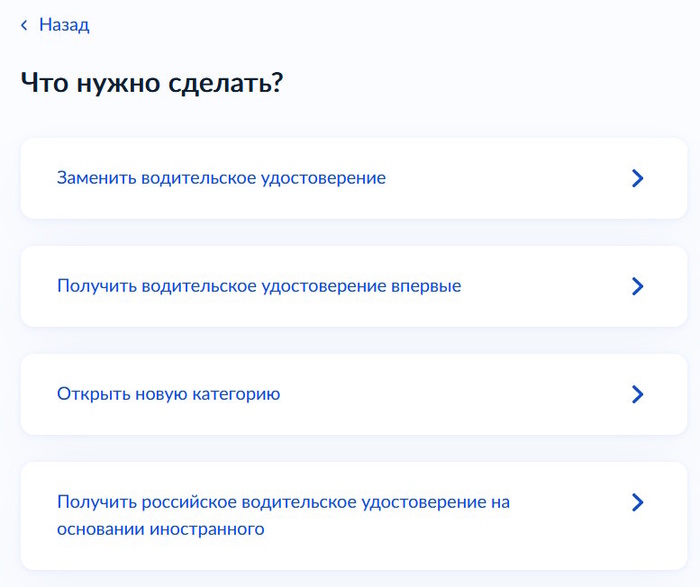700x587 pixels.
Task: Click arrow on "Заменить водительское удостоверение" card
Action: click(x=637, y=178)
